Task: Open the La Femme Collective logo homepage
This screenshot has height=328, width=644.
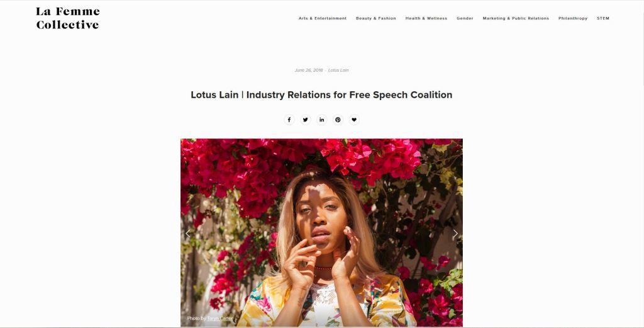Action: (68, 18)
